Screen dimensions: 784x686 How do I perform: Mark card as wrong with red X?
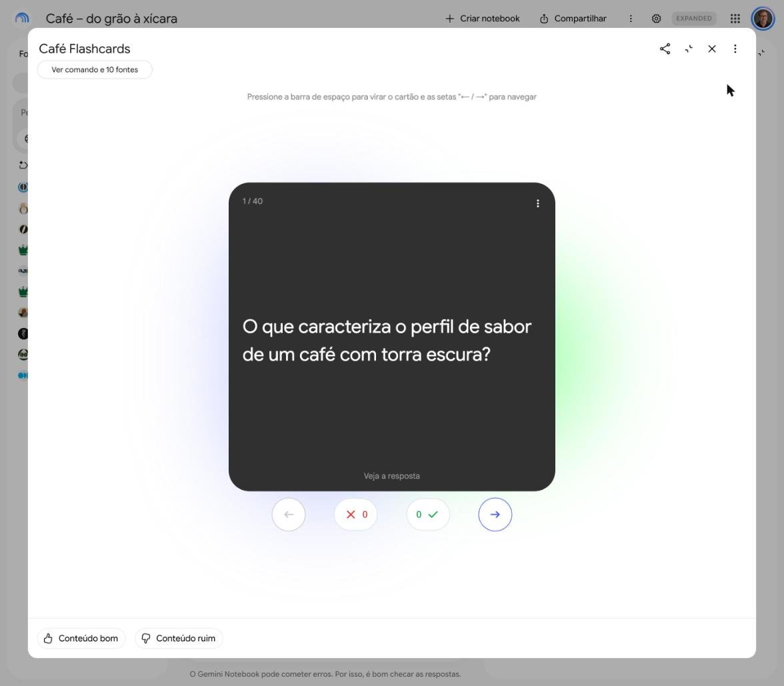point(356,515)
